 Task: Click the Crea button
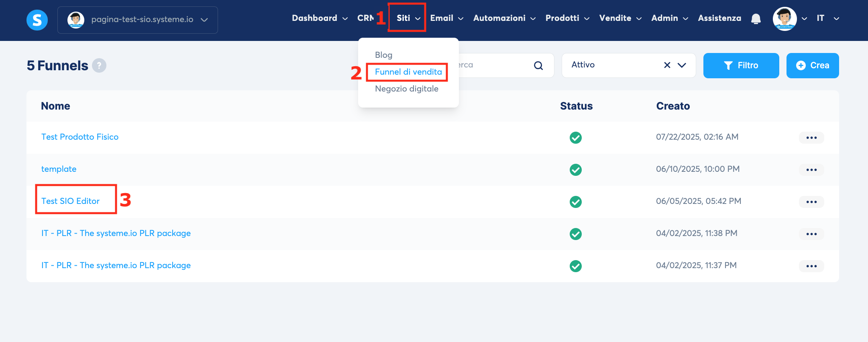813,65
